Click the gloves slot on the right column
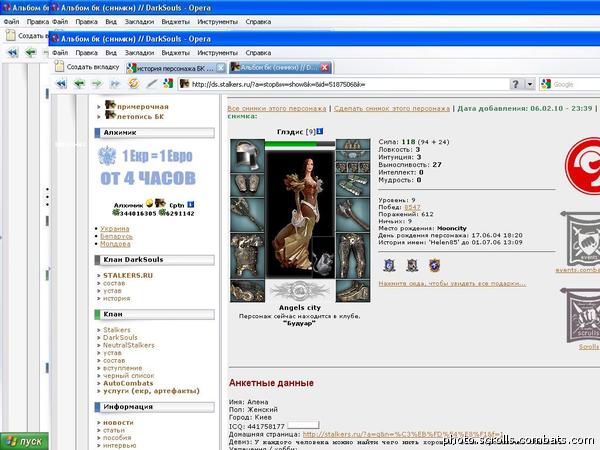The width and height of the screenshot is (600, 450). tap(353, 186)
